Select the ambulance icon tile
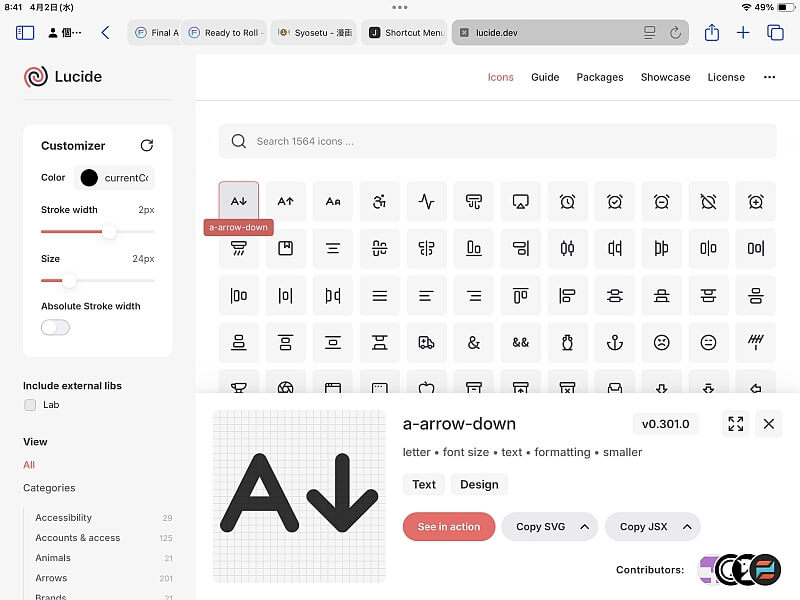The image size is (800, 600). pyautogui.click(x=427, y=342)
